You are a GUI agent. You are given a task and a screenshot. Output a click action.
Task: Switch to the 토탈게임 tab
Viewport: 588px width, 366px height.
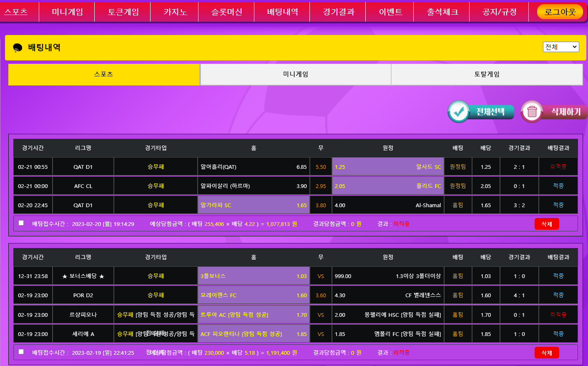click(487, 74)
